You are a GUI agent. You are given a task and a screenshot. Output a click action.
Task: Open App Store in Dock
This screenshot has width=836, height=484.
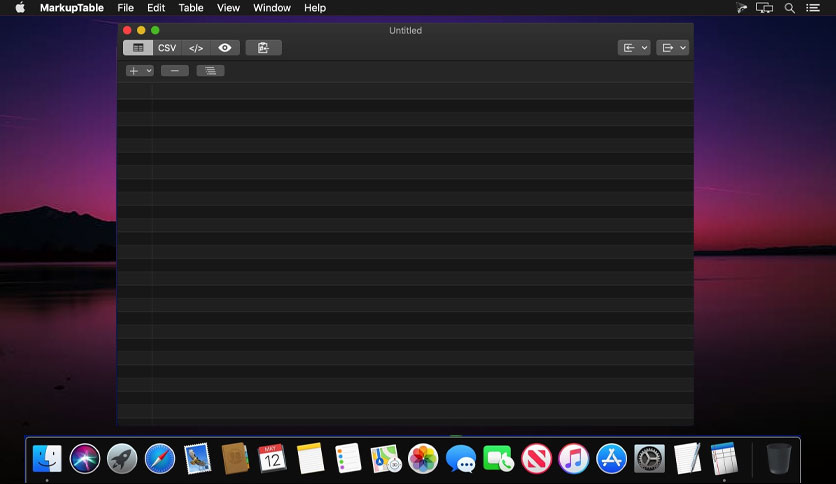(x=611, y=458)
